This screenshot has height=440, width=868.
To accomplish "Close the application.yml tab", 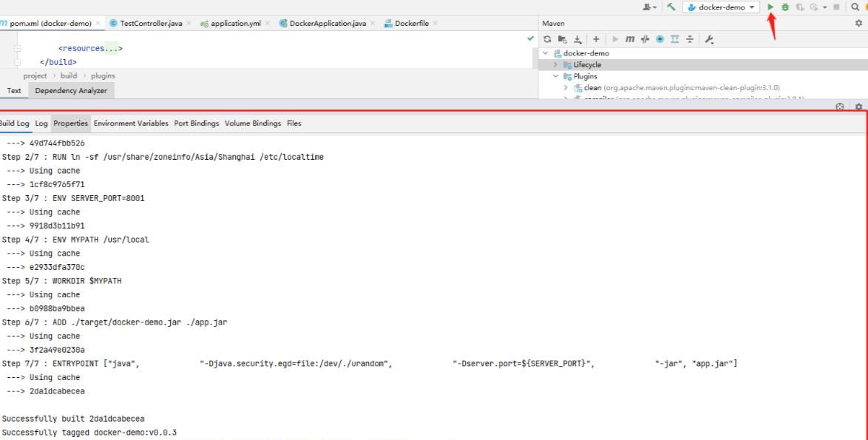I will click(268, 23).
